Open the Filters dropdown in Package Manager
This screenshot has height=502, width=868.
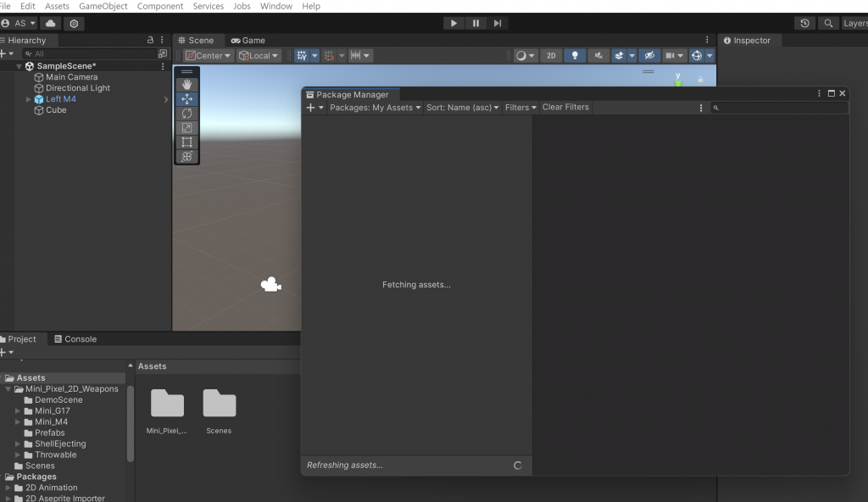pos(520,108)
